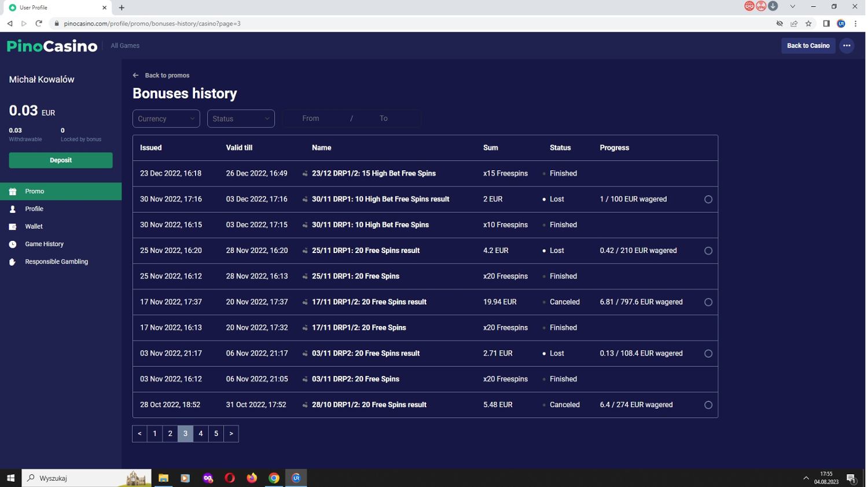Select the circle on the 2 EUR Lost row
The width and height of the screenshot is (868, 487).
pos(708,199)
